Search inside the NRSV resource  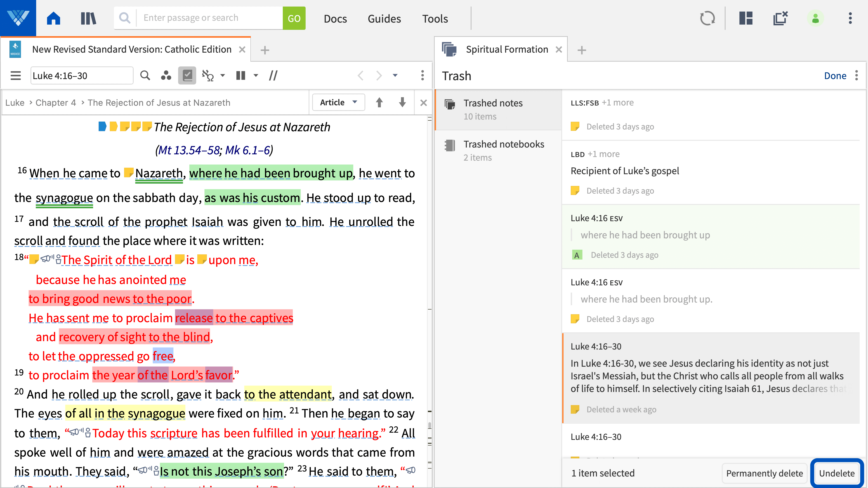[x=145, y=75]
